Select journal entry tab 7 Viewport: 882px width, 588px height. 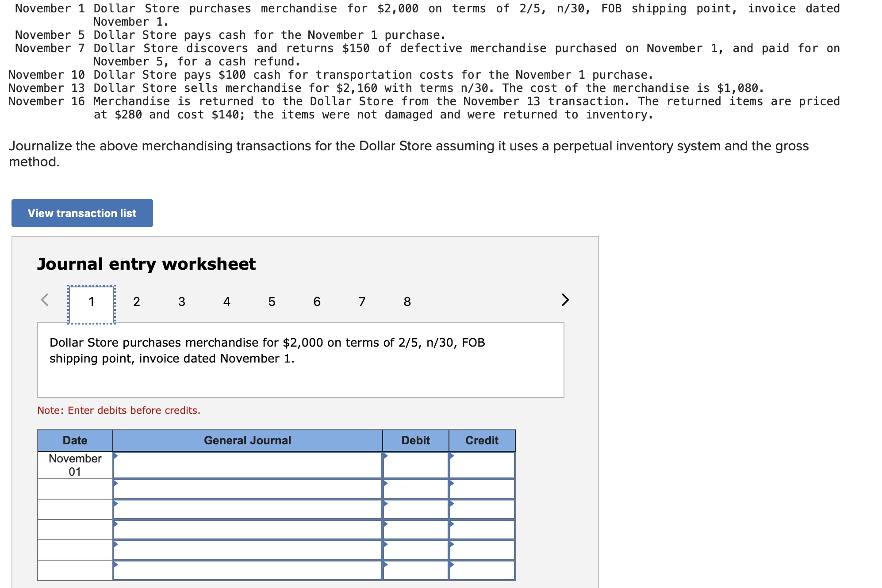(x=362, y=302)
